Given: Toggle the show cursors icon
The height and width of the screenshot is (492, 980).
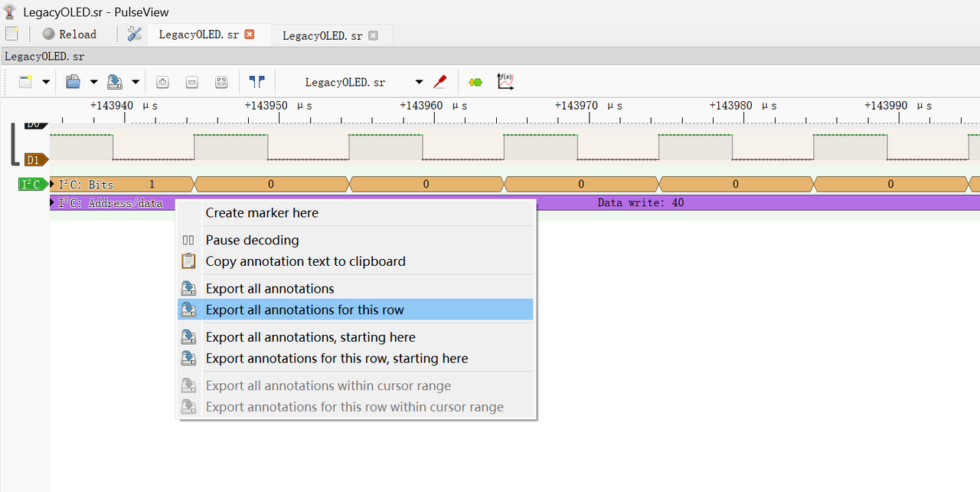Looking at the screenshot, I should click(x=256, y=82).
